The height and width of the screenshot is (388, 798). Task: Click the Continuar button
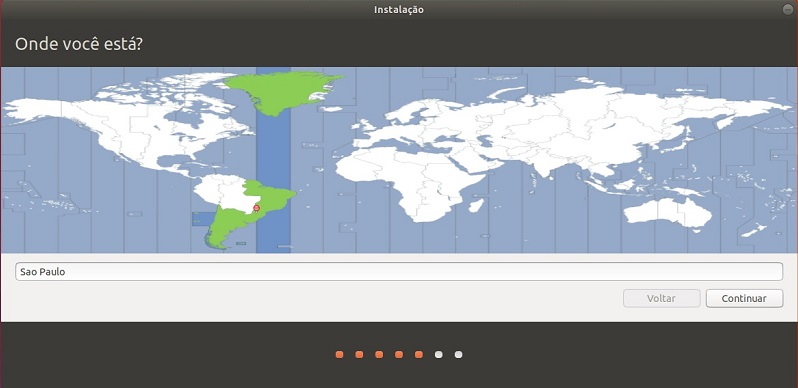tap(744, 298)
